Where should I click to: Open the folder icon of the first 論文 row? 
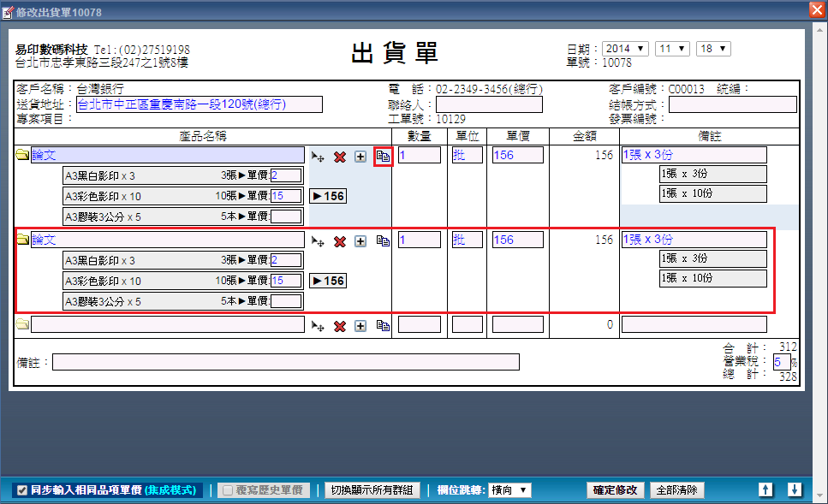pyautogui.click(x=22, y=156)
